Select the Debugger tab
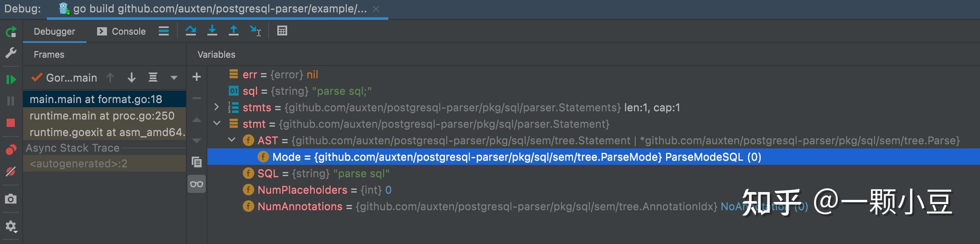 [x=54, y=32]
